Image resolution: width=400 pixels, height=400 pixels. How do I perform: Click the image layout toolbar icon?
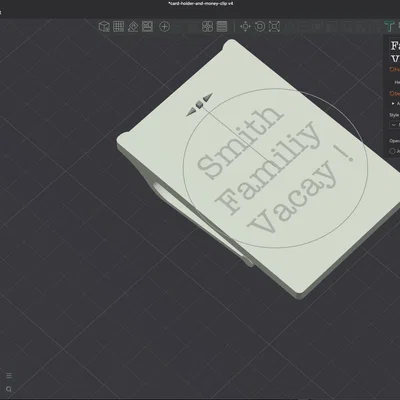(x=147, y=26)
